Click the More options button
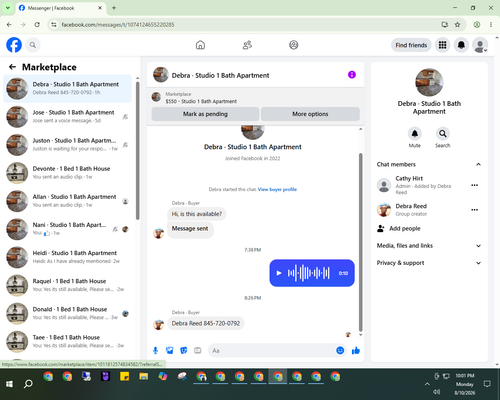The image size is (500, 400). click(310, 114)
